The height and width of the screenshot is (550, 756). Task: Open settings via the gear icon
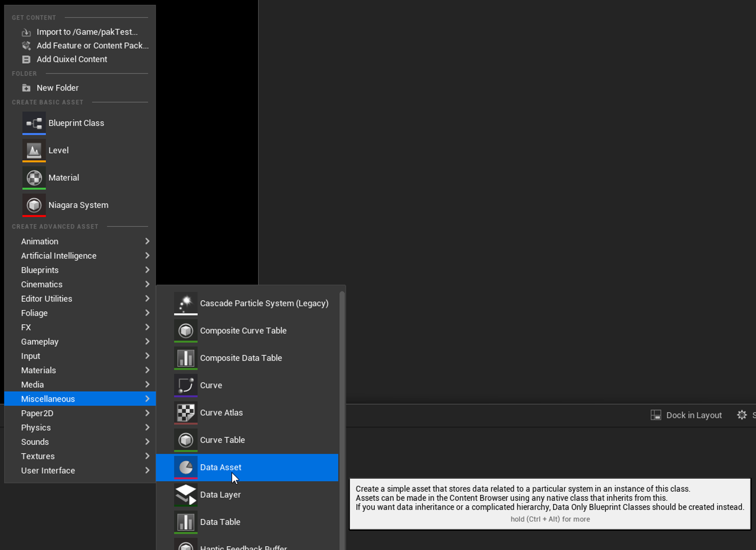coord(742,415)
